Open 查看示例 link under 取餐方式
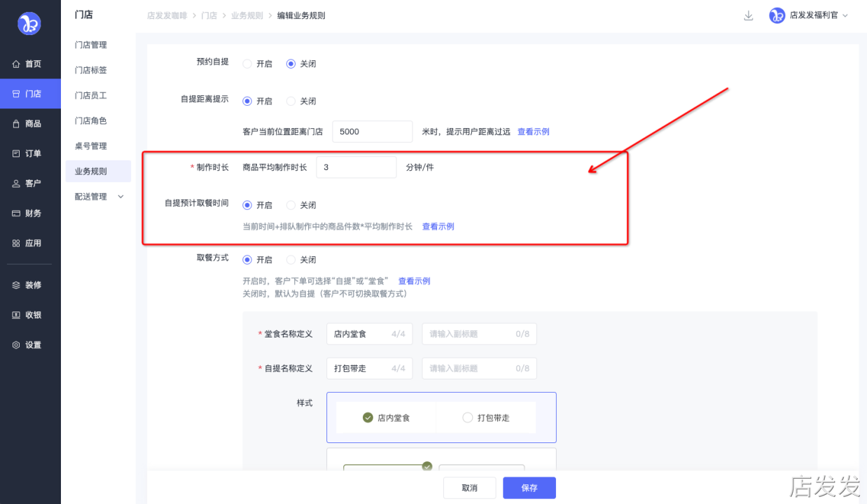This screenshot has width=867, height=504. (x=414, y=281)
